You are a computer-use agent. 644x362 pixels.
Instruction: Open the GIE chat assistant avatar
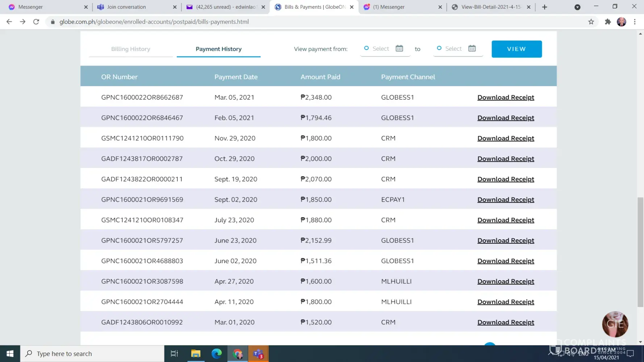[615, 324]
